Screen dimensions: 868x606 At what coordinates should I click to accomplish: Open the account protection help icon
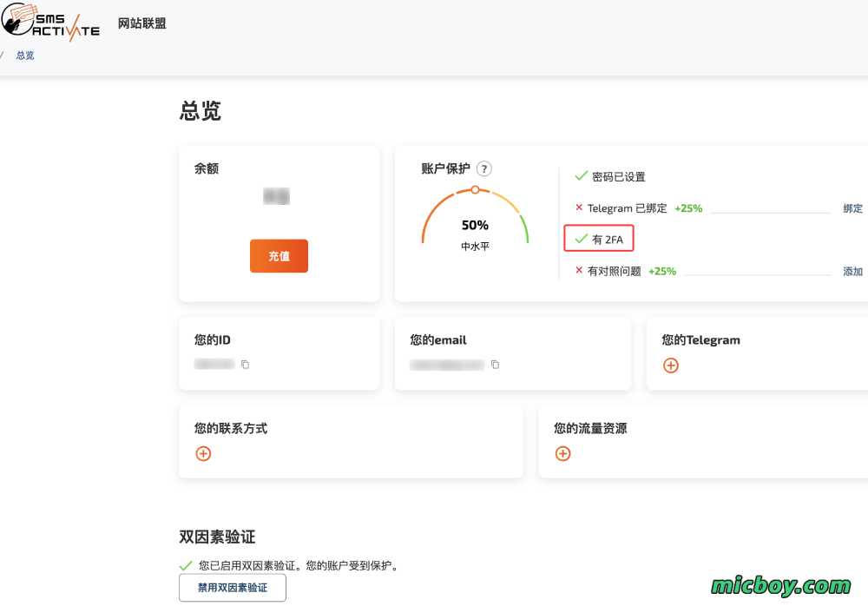tap(484, 168)
